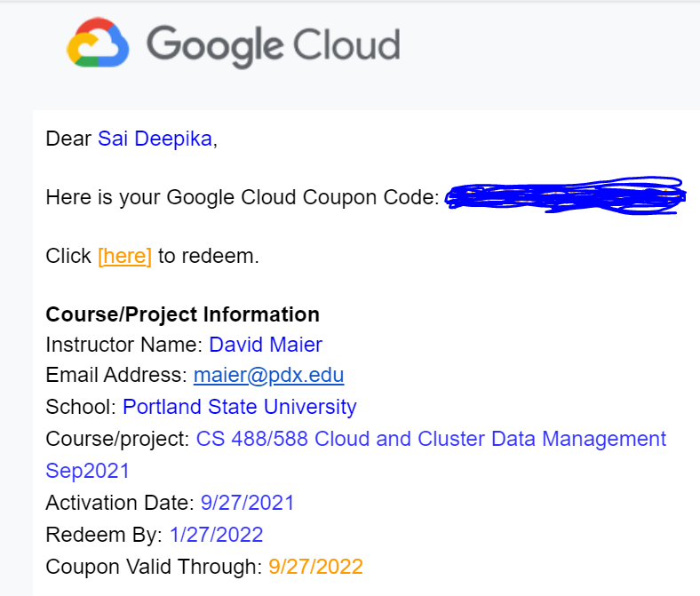Click the Google Cloud wordmark text
This screenshot has height=596, width=700.
pos(274,45)
